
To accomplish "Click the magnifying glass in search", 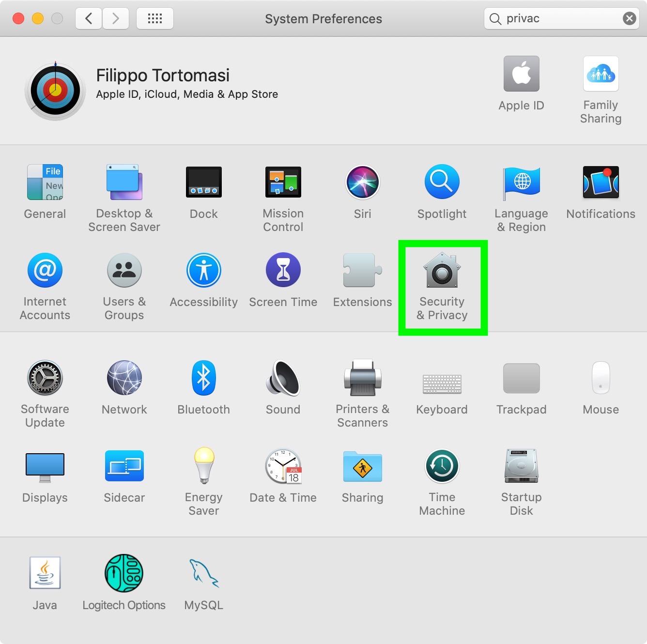I will tap(495, 19).
